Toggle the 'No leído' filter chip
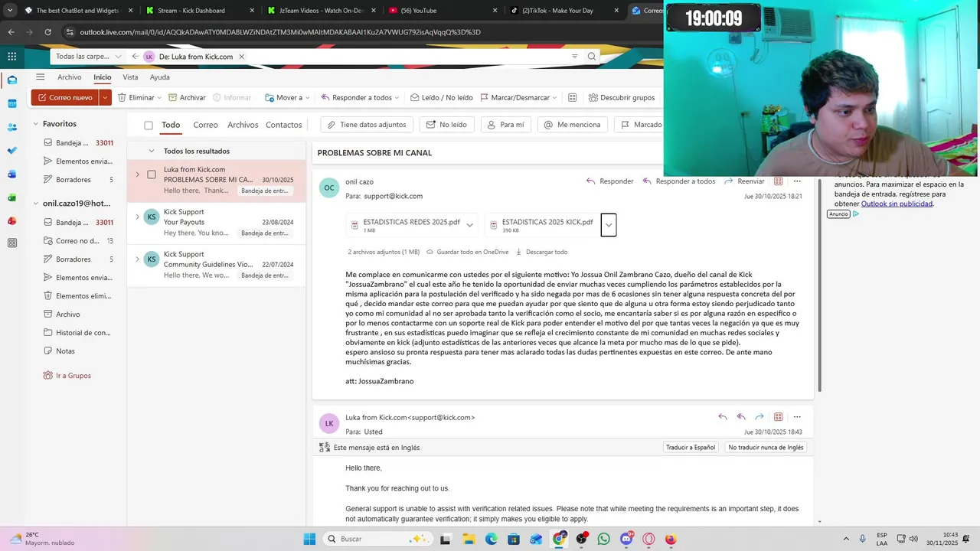This screenshot has height=551, width=980. click(447, 125)
